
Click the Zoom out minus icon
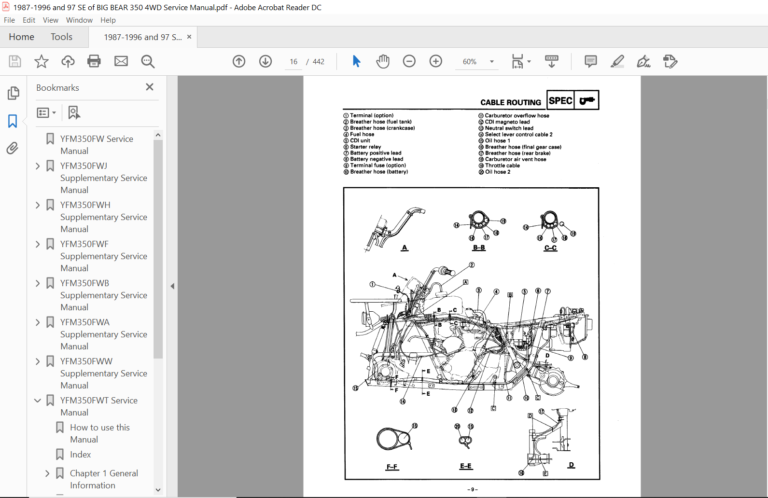tap(409, 61)
